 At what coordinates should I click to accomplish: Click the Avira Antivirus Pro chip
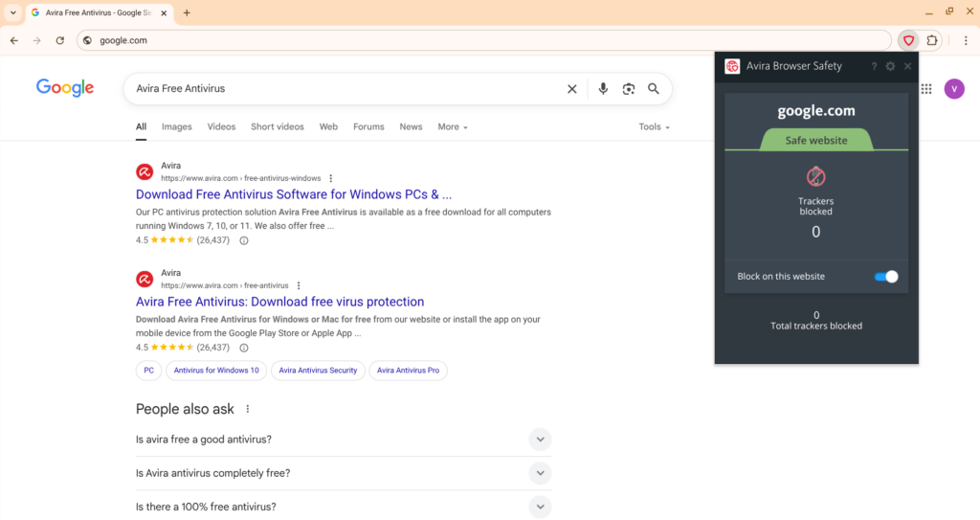click(408, 371)
